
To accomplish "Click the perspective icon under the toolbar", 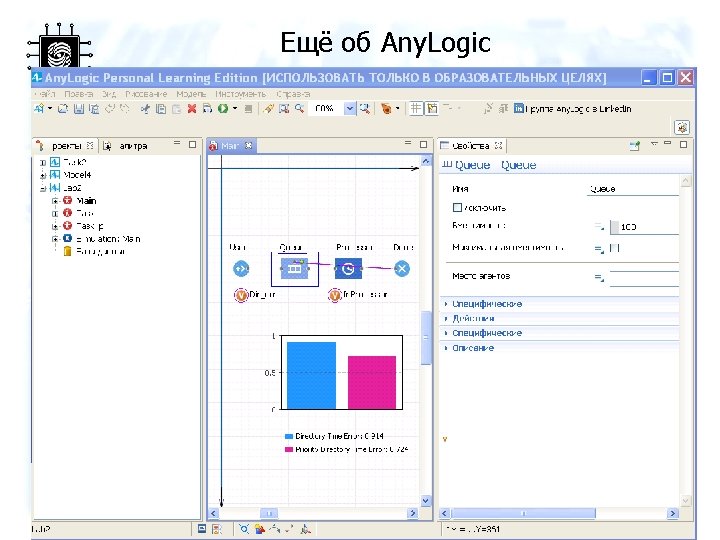I will [x=682, y=127].
